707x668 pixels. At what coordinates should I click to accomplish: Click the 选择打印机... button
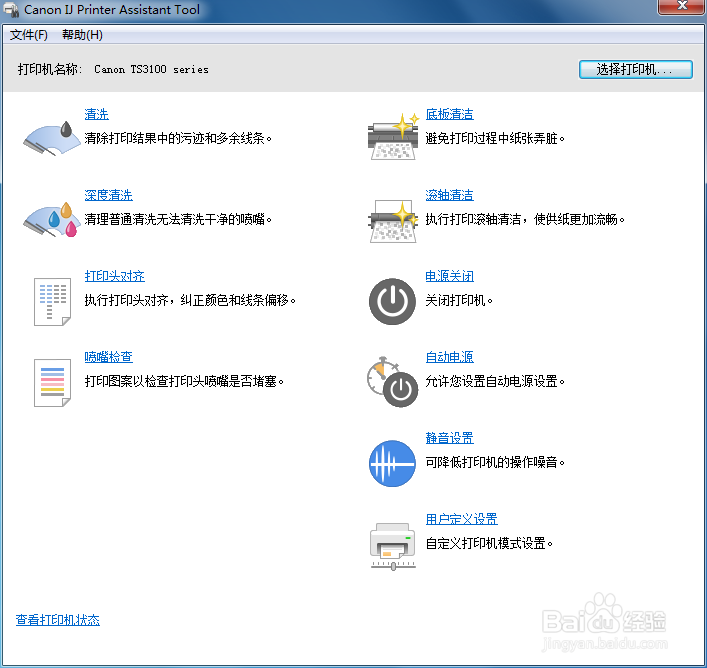[x=636, y=69]
